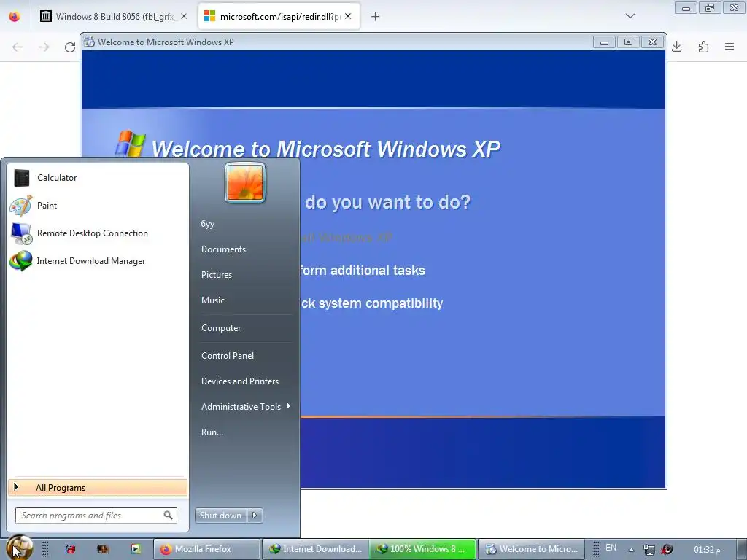Open Computer from Start menu
Screen dimensions: 747x560
tap(221, 328)
